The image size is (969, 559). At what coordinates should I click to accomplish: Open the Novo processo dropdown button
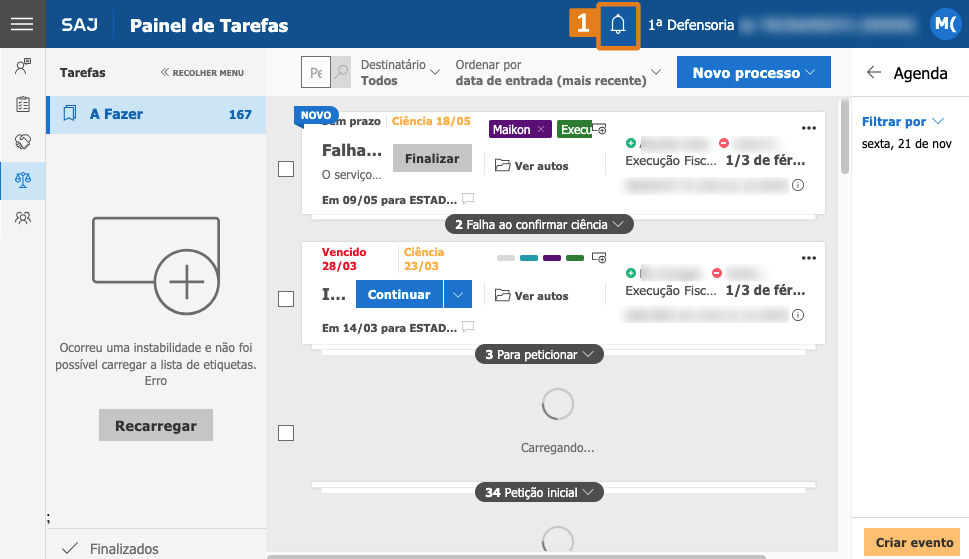(x=753, y=72)
